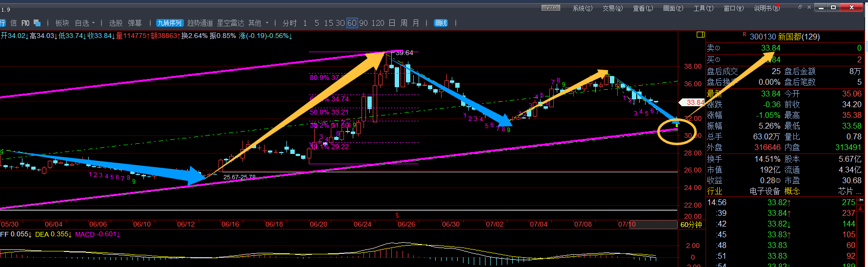Click the 换手 value 14.51%
Viewport: 868px width, 267px height.
tap(767, 159)
